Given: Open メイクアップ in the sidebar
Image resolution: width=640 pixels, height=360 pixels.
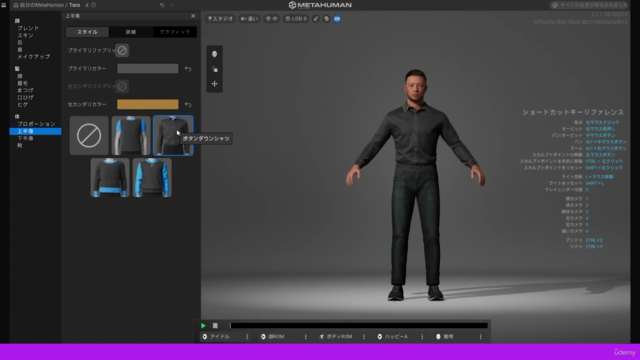Looking at the screenshot, I should (33, 57).
